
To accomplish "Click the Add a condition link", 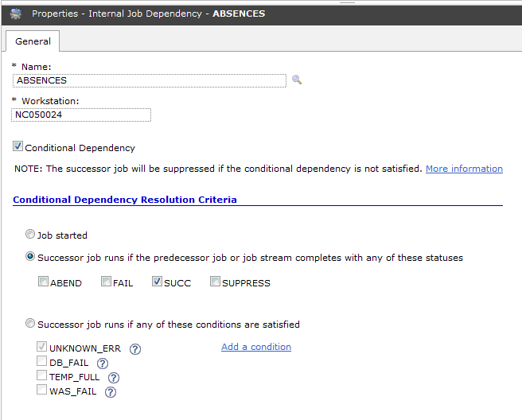I will tap(256, 347).
